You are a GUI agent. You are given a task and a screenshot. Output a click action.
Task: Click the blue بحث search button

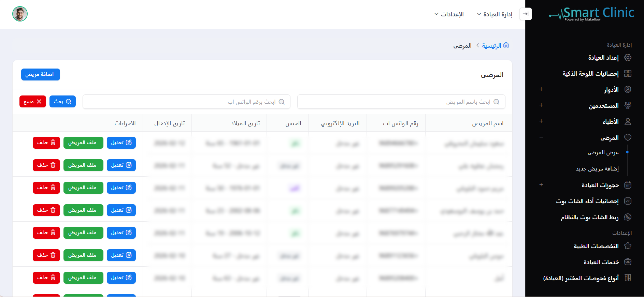[x=62, y=102]
